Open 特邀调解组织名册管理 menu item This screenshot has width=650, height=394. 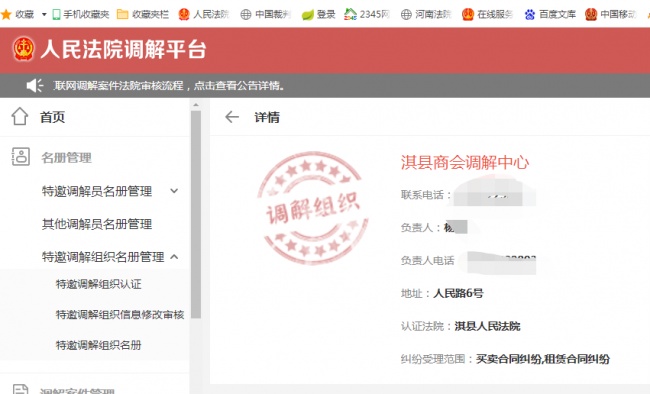click(103, 257)
